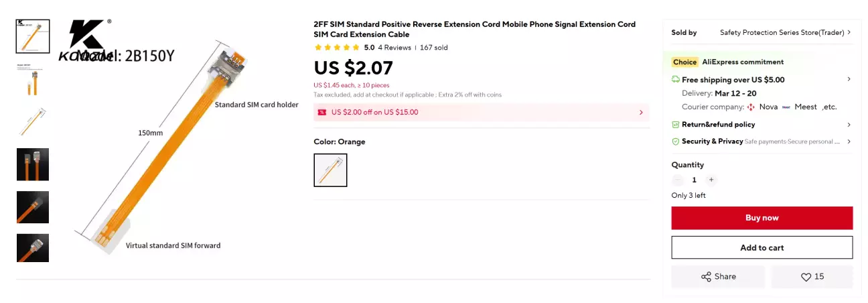Select the Orange color option swatch

pos(330,170)
